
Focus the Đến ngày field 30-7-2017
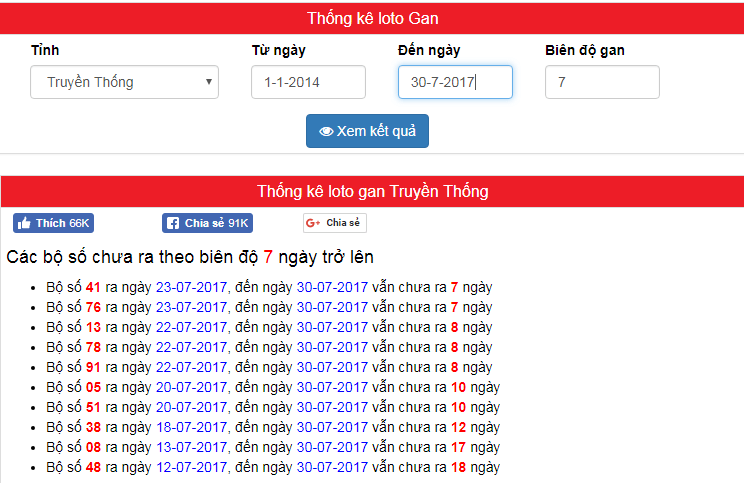tap(456, 82)
